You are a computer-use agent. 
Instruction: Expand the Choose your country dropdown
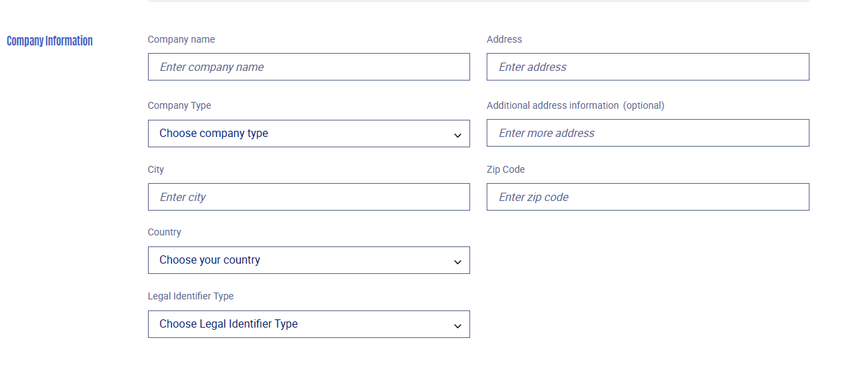click(309, 260)
